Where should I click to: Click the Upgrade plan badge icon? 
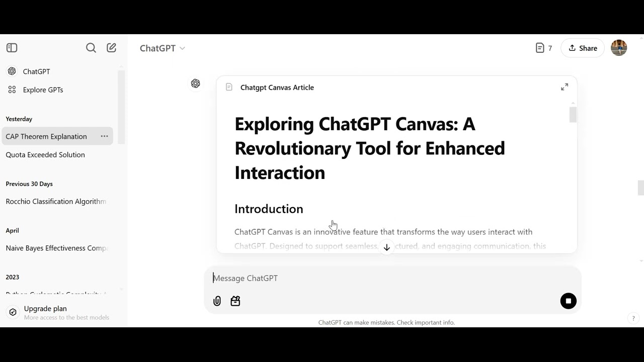(x=13, y=312)
